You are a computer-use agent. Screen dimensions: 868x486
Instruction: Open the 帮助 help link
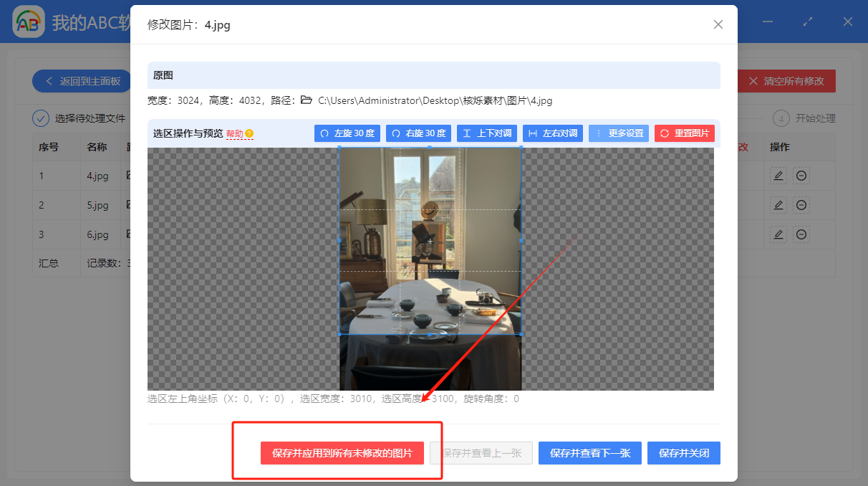click(x=235, y=134)
